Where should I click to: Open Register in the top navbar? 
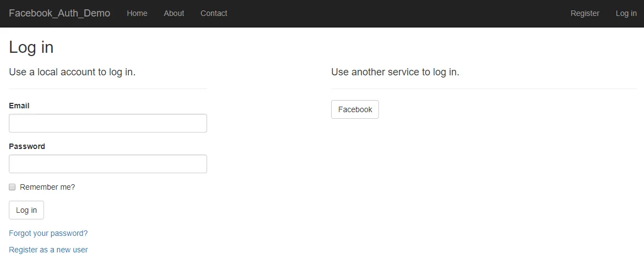point(585,13)
